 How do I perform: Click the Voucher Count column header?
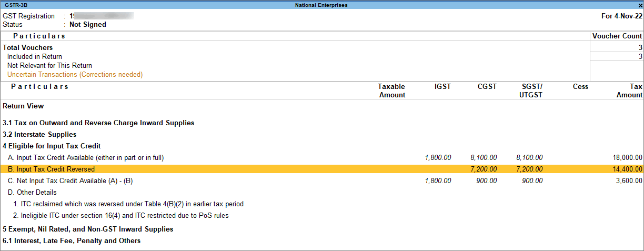[617, 36]
